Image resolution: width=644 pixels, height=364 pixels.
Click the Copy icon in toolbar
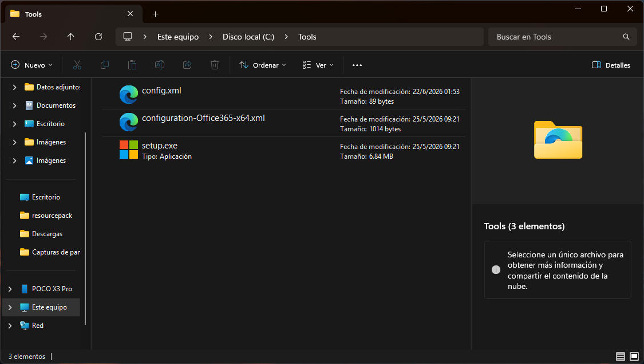[105, 65]
